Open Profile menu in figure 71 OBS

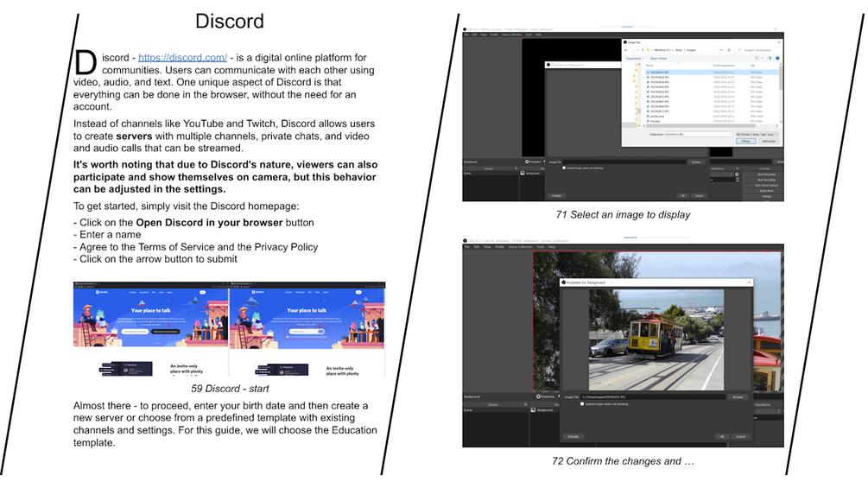tap(494, 35)
